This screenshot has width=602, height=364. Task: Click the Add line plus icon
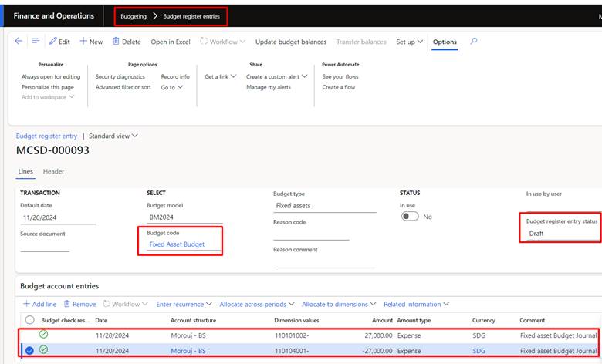(26, 304)
